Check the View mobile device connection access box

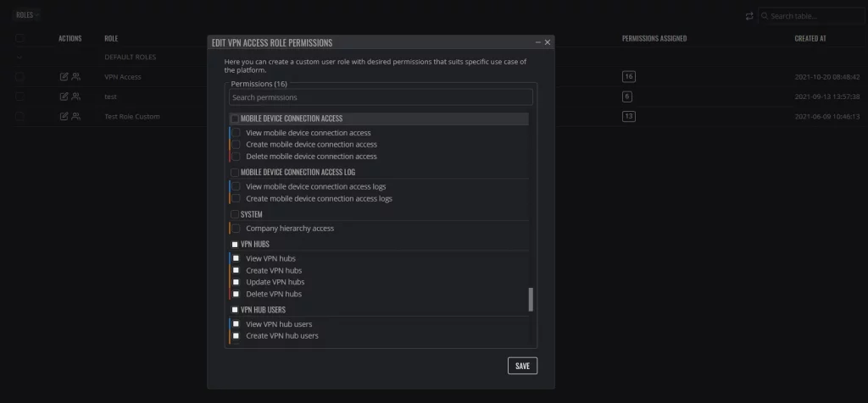pos(236,133)
